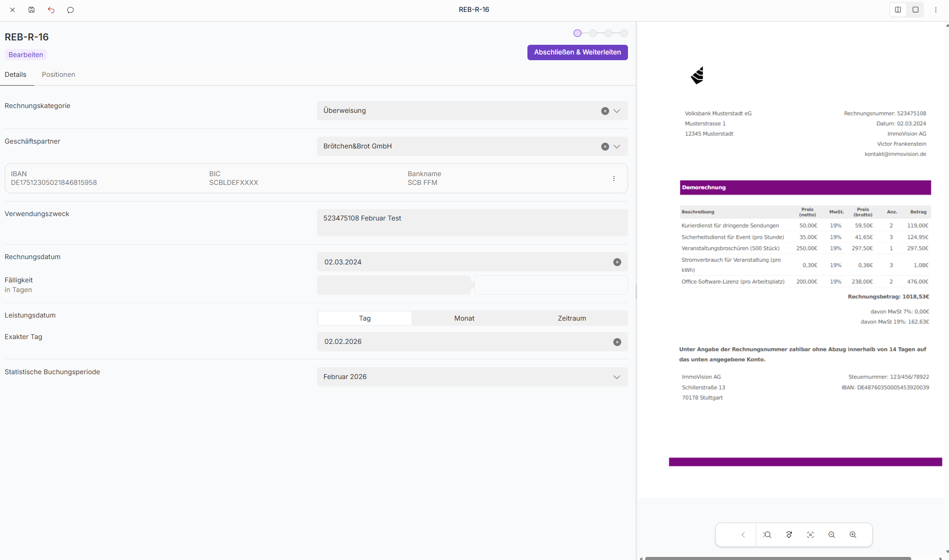
Task: Expand Statistische Buchungsperiode dropdown
Action: click(x=617, y=377)
